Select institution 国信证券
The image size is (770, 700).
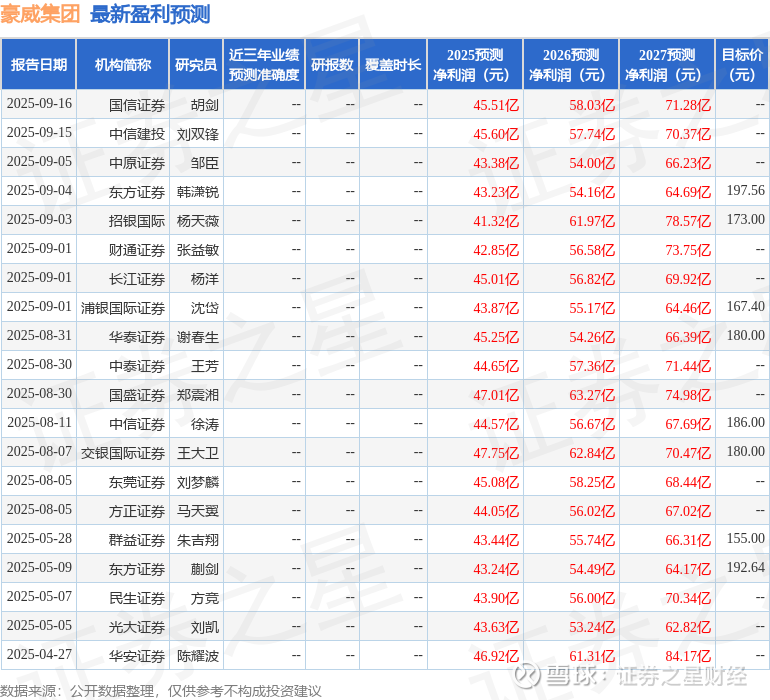click(137, 105)
